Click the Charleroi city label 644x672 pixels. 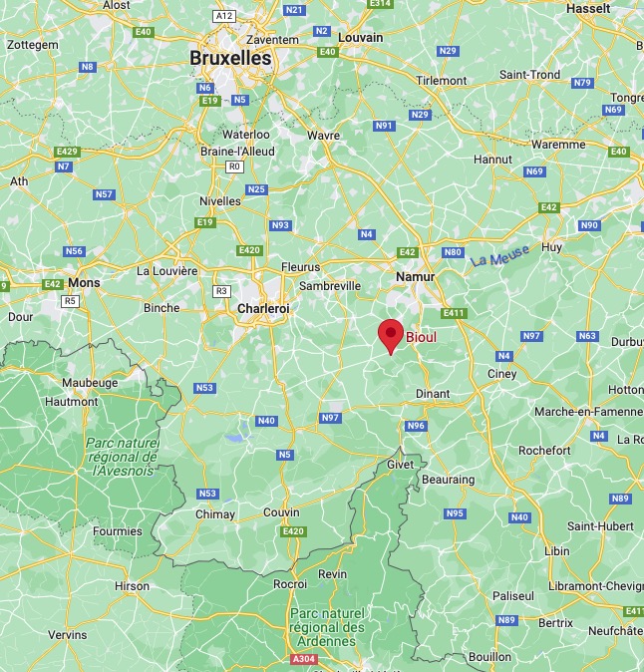coord(263,308)
